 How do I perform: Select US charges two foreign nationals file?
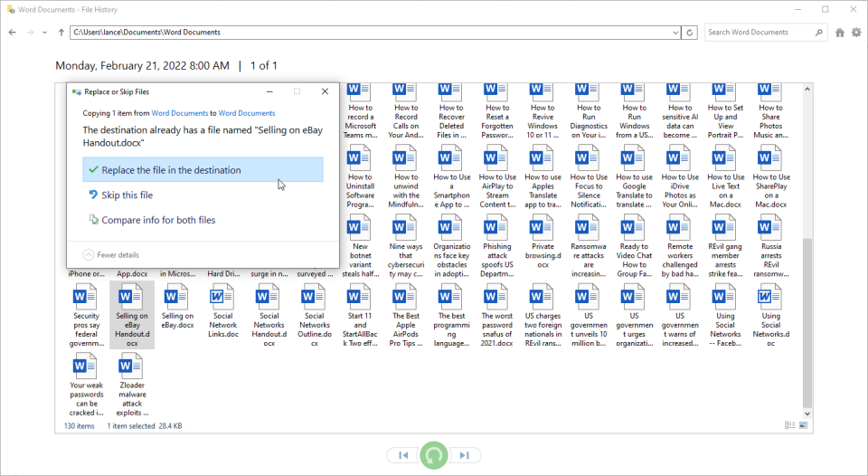[543, 315]
